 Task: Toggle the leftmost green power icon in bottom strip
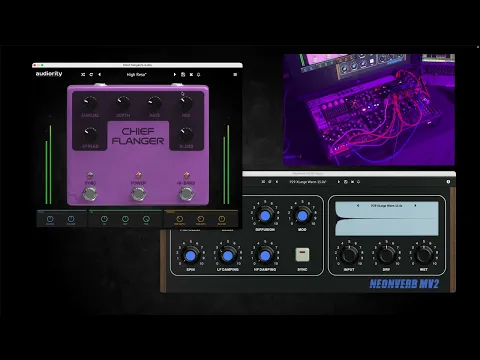[x=104, y=219]
